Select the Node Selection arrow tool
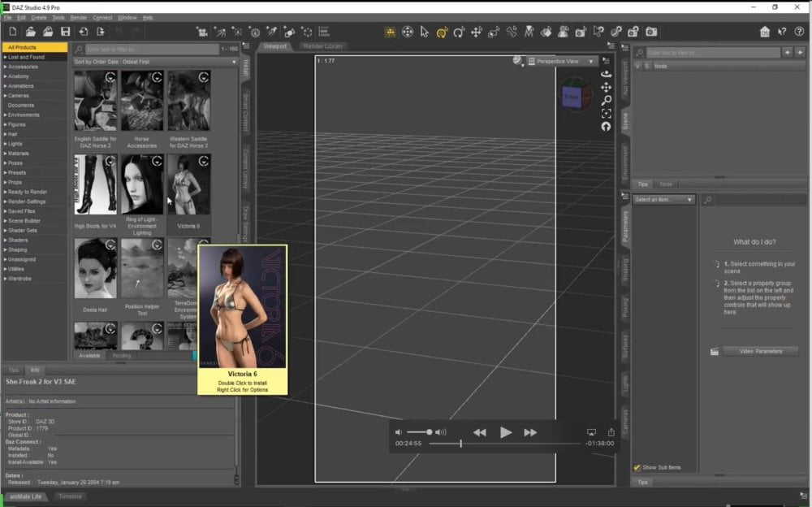Screen dimensions: 812x507 (425, 32)
